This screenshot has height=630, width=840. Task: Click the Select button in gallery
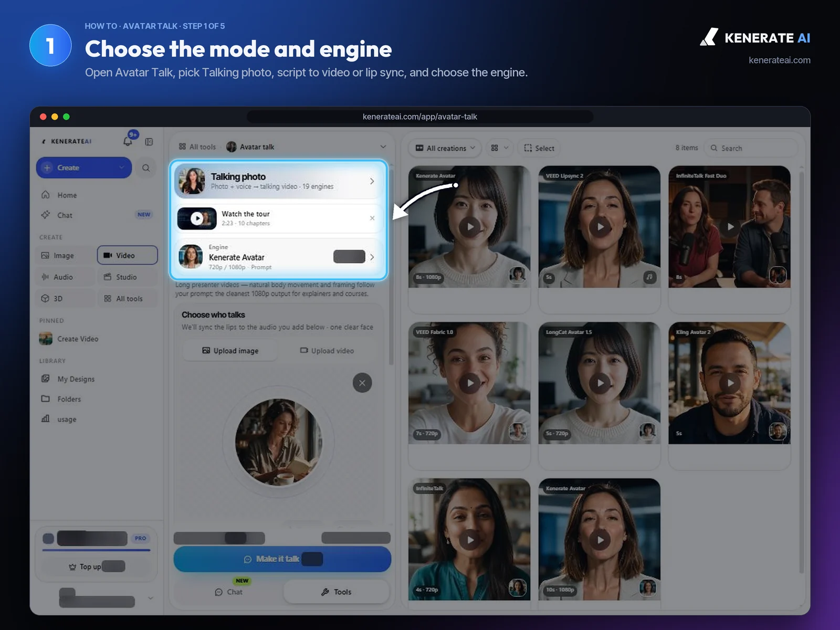tap(539, 149)
